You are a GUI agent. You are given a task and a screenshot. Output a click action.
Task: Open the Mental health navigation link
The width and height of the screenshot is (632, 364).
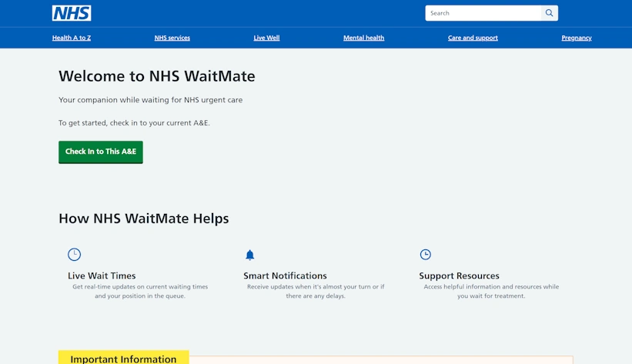[x=363, y=38]
